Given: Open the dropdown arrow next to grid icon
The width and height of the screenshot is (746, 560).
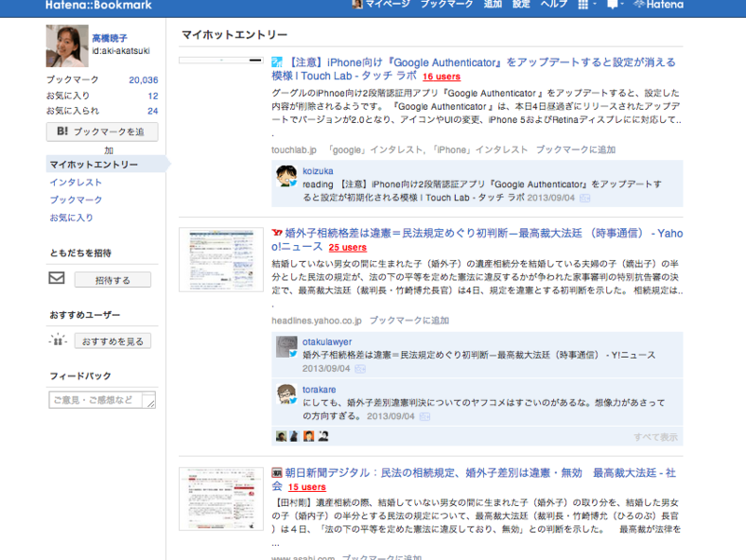Looking at the screenshot, I should coord(595,5).
